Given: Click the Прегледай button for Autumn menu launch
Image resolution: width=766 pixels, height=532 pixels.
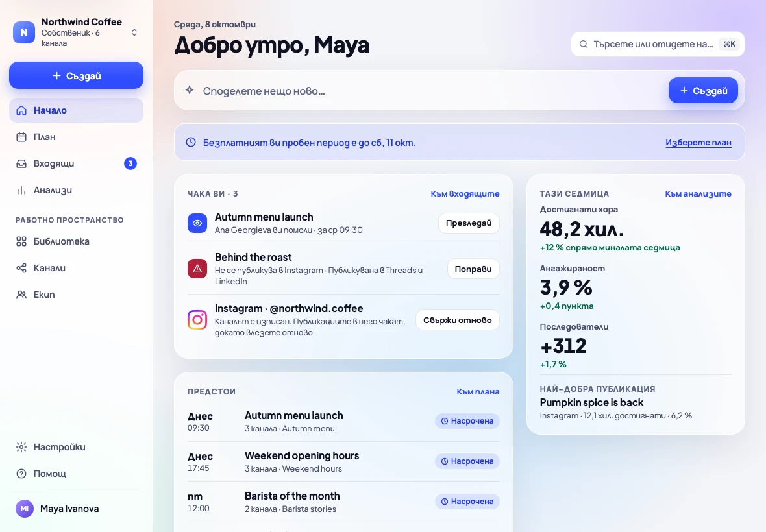Looking at the screenshot, I should click(469, 223).
